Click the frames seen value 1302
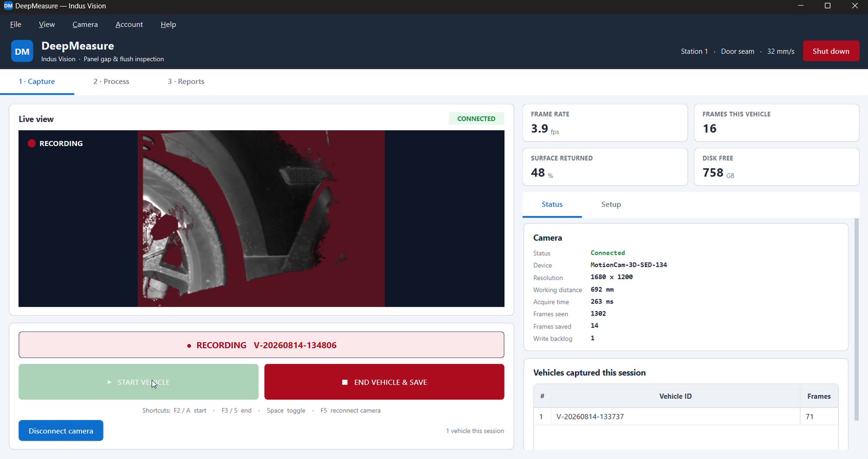This screenshot has height=459, width=868. click(598, 314)
